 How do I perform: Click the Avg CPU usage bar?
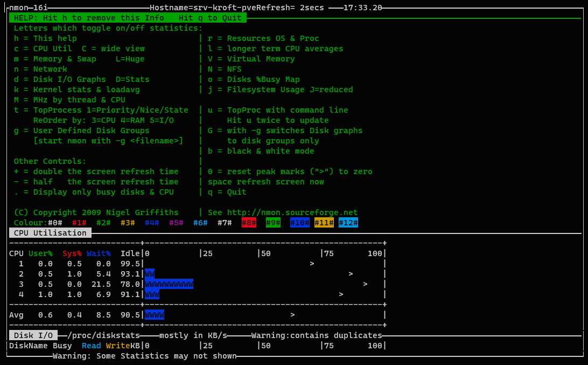click(155, 315)
